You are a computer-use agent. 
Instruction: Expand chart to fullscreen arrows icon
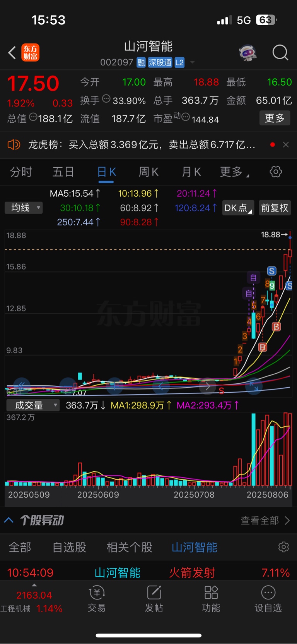point(254,386)
